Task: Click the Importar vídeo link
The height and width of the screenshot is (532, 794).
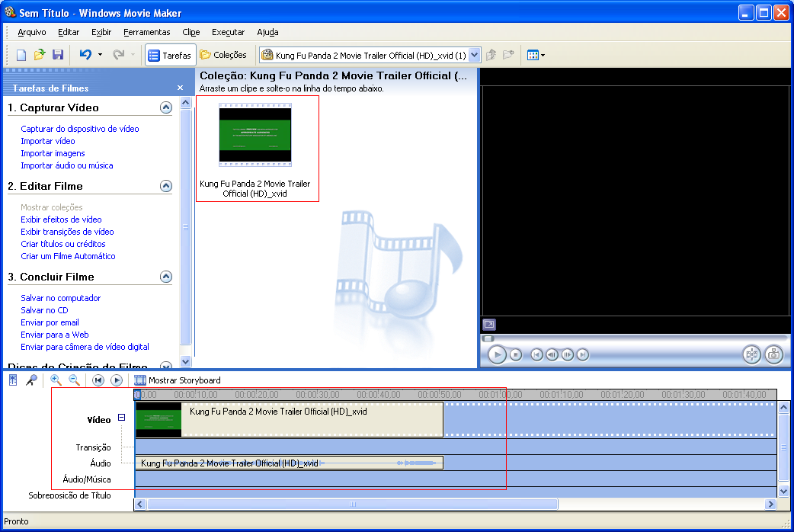Action: click(47, 141)
